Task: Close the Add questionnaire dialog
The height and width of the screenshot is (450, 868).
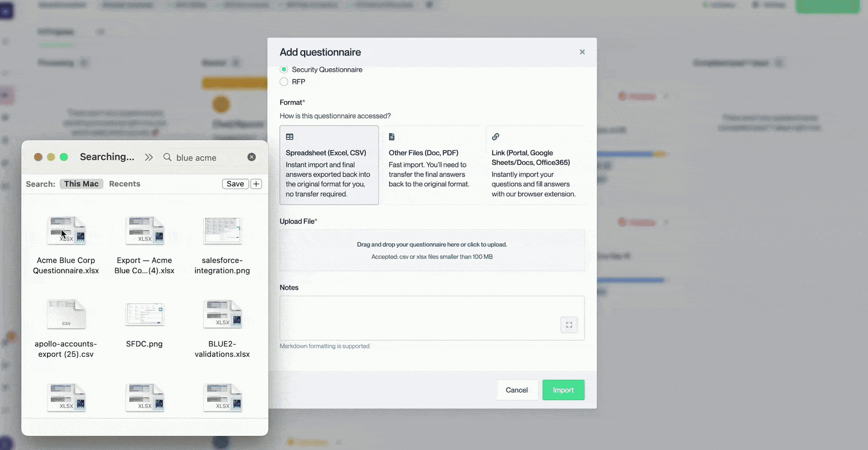Action: (582, 52)
